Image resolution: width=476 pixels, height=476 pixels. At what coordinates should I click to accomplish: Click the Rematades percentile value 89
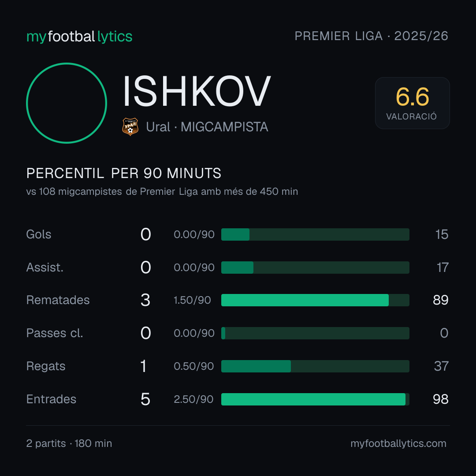pos(440,300)
